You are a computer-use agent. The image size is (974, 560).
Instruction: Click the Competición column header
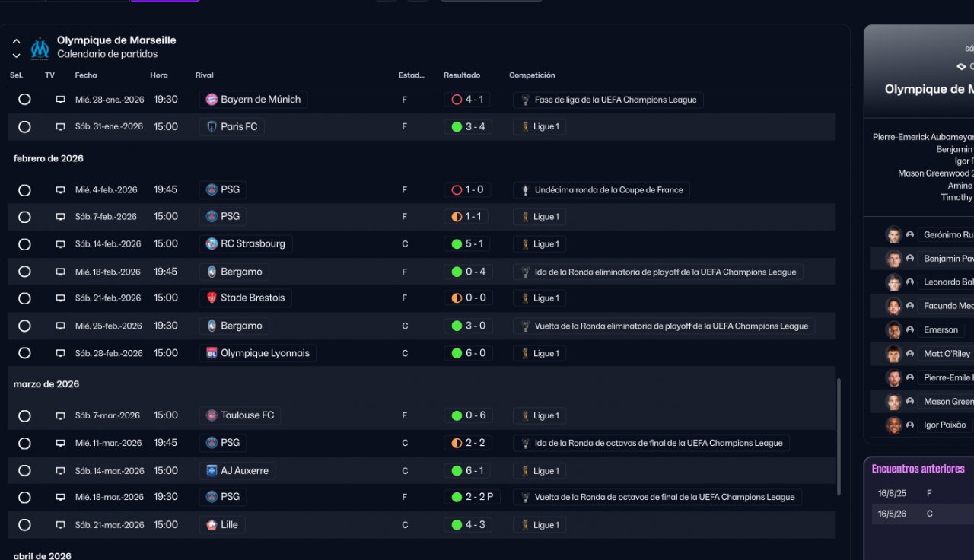tap(532, 75)
